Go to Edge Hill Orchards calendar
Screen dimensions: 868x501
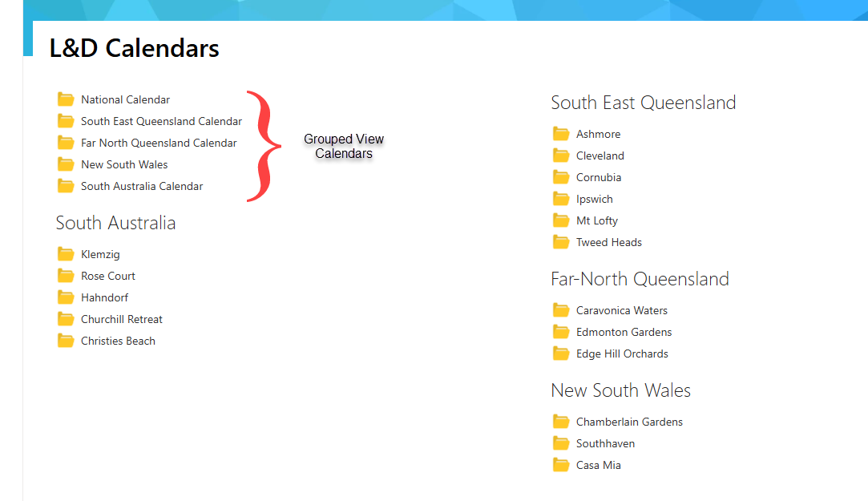point(622,354)
